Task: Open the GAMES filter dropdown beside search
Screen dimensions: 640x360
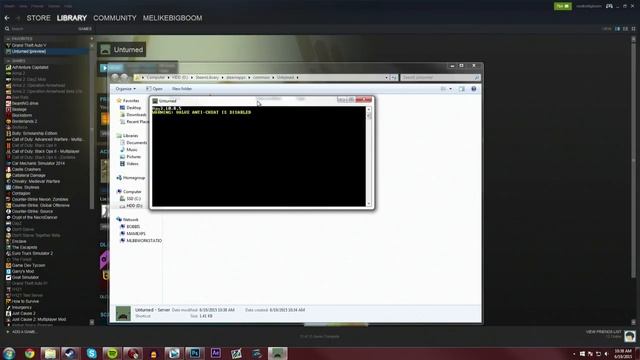Action: [85, 29]
